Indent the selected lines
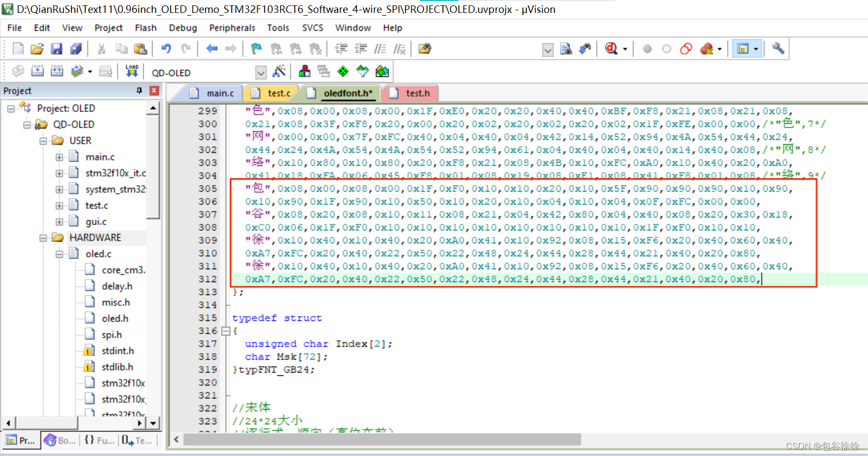This screenshot has height=456, width=868. click(341, 49)
